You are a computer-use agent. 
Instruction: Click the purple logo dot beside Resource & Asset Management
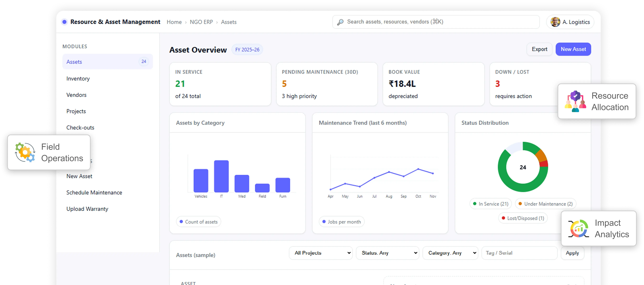click(64, 22)
